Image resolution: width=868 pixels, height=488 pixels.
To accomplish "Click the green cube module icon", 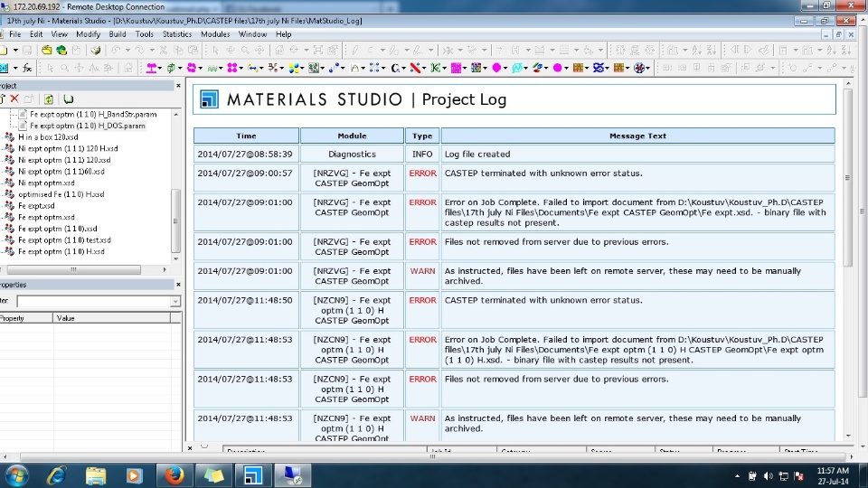I will [x=171, y=68].
